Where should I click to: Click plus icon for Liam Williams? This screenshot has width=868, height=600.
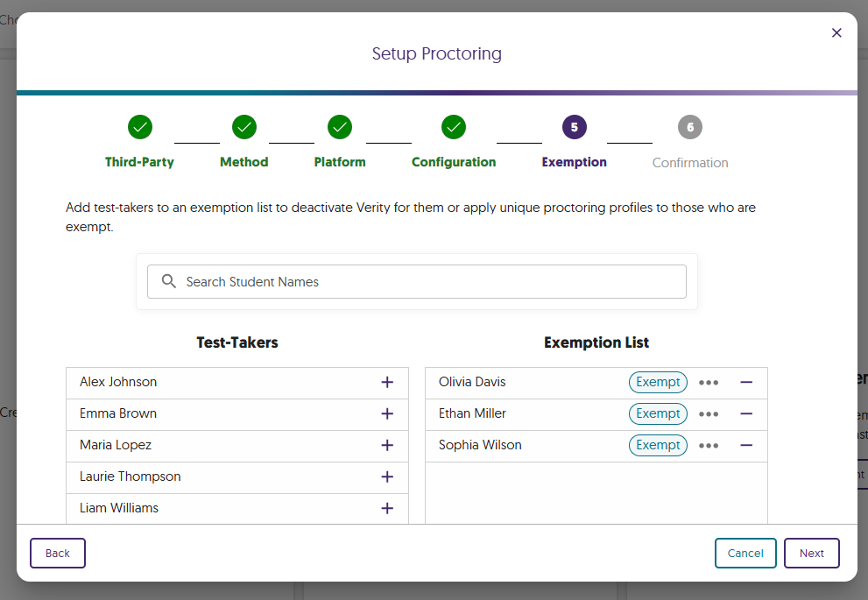coord(387,509)
